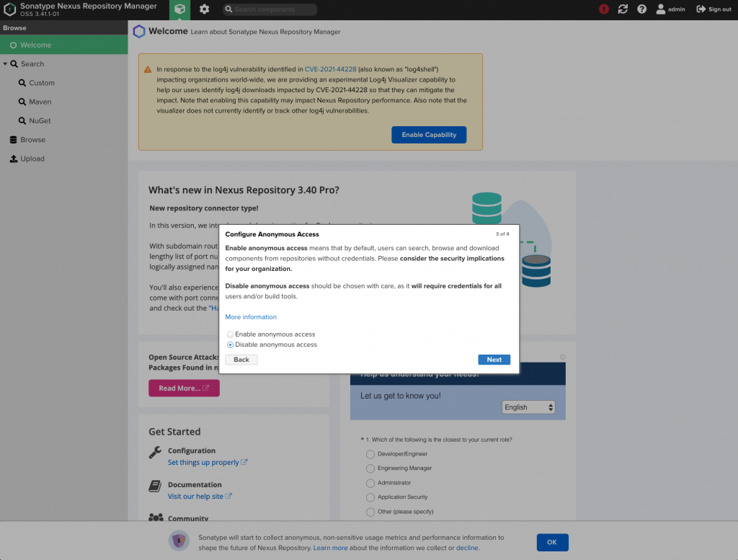Collapse the Search tree node
This screenshot has width=738, height=560.
[5, 63]
